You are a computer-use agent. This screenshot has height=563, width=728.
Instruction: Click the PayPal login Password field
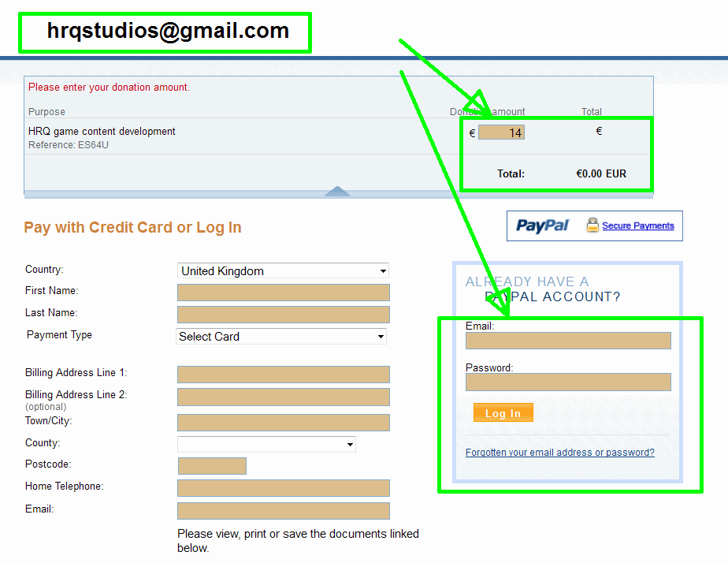click(x=568, y=382)
